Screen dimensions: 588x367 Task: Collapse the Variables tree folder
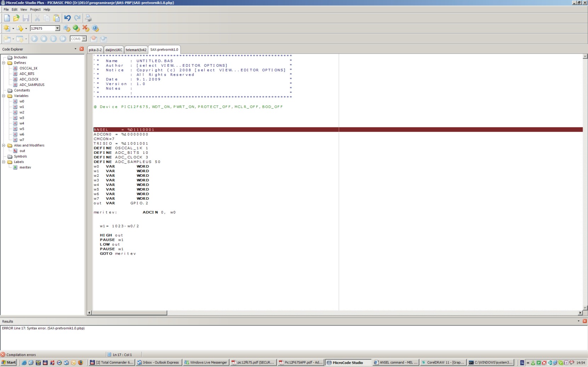tap(4, 96)
